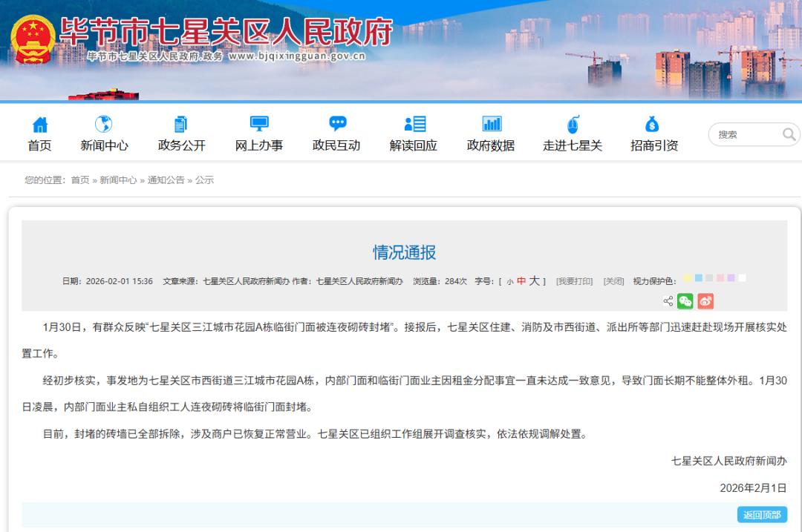Select the blue eye-protection color swatch

[699, 278]
